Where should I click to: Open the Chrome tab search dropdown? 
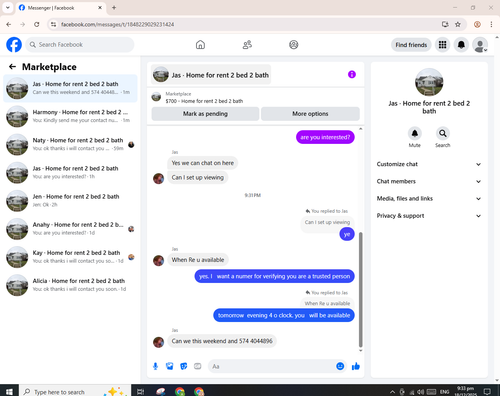[x=8, y=8]
